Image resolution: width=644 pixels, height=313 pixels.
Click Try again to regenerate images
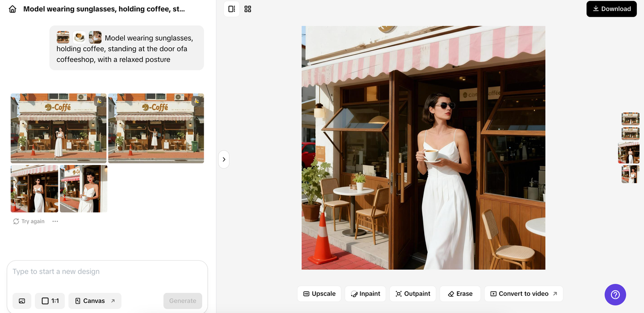pyautogui.click(x=29, y=221)
